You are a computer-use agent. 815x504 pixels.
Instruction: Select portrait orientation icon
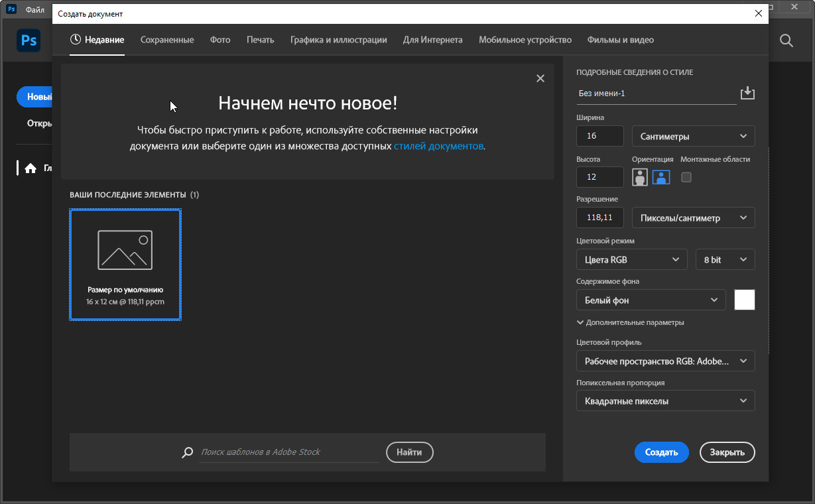click(x=639, y=177)
